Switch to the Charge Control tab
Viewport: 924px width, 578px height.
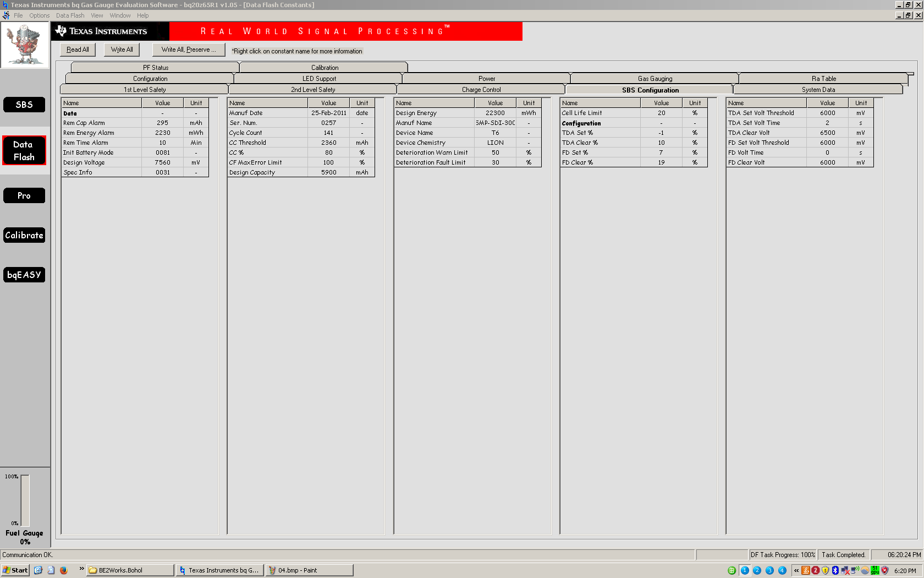(481, 90)
